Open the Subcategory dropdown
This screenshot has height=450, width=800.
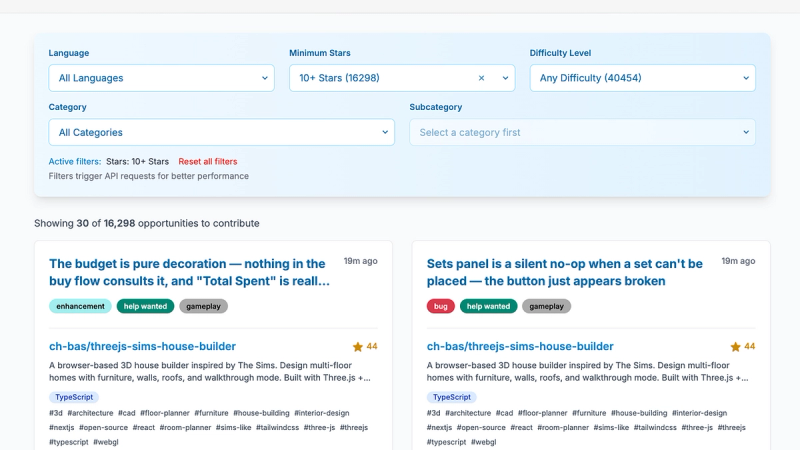[x=582, y=132]
